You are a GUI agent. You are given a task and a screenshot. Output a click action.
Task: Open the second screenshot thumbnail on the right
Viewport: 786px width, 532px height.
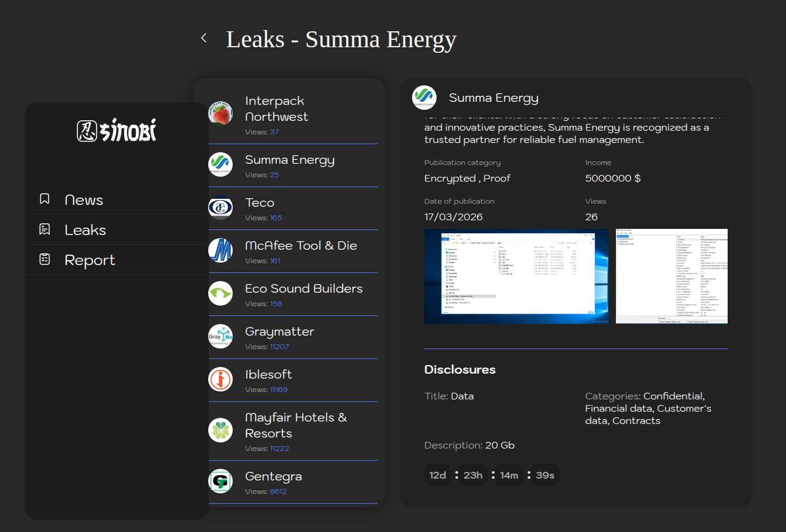671,276
